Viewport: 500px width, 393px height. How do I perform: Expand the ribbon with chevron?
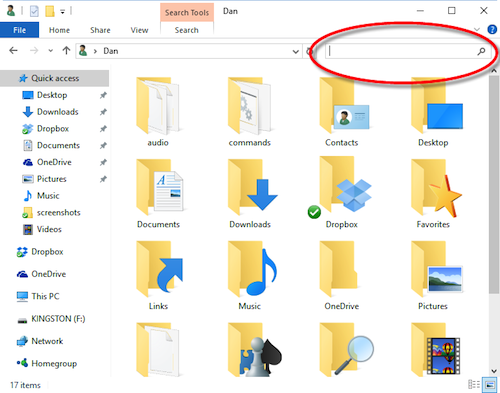477,30
